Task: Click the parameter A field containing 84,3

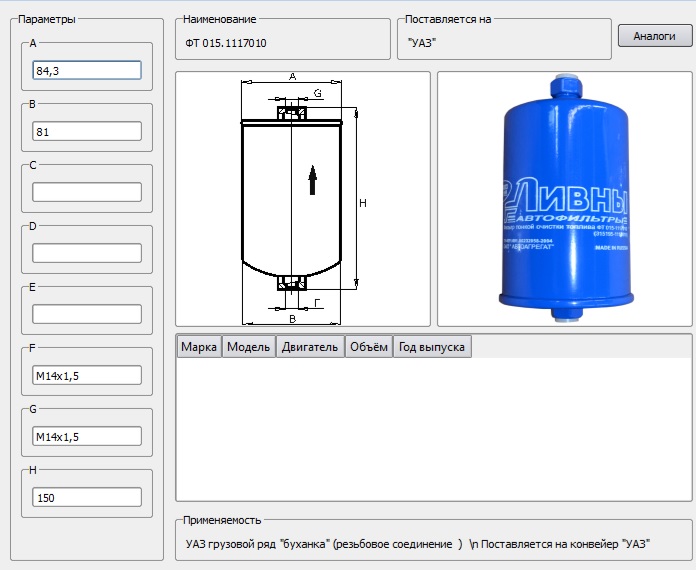Action: 86,71
